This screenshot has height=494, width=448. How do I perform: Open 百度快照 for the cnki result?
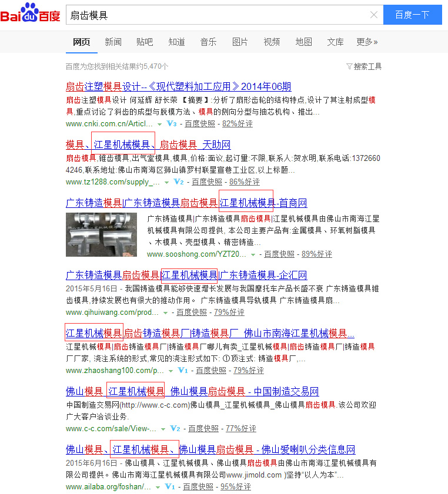click(200, 124)
